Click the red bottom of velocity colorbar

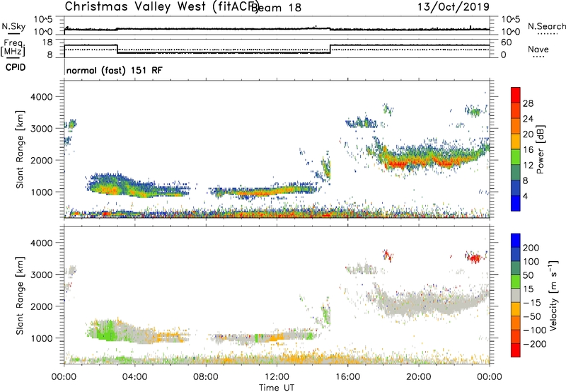516,350
